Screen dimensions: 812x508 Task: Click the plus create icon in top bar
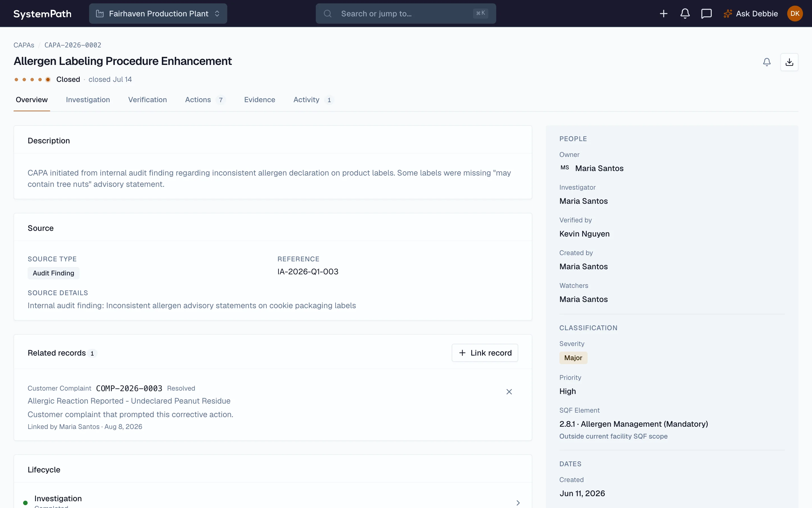663,14
